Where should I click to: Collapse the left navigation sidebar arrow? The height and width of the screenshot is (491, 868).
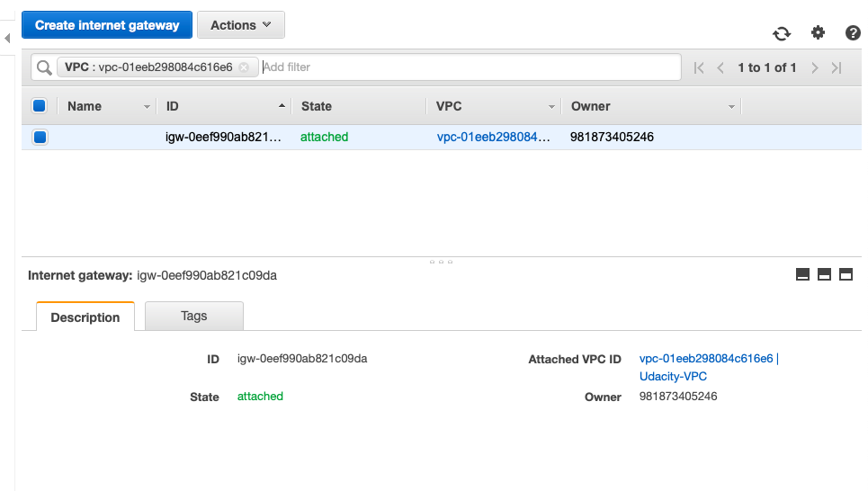pyautogui.click(x=7, y=38)
